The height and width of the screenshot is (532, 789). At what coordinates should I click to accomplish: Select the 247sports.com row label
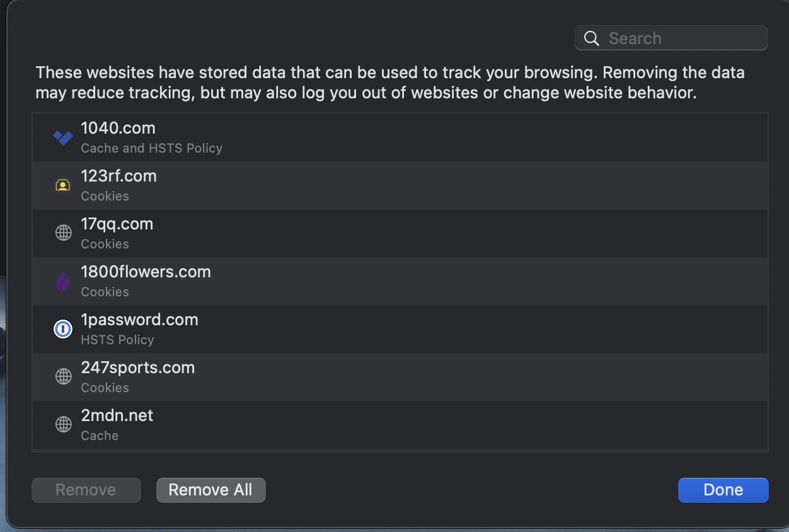(137, 367)
